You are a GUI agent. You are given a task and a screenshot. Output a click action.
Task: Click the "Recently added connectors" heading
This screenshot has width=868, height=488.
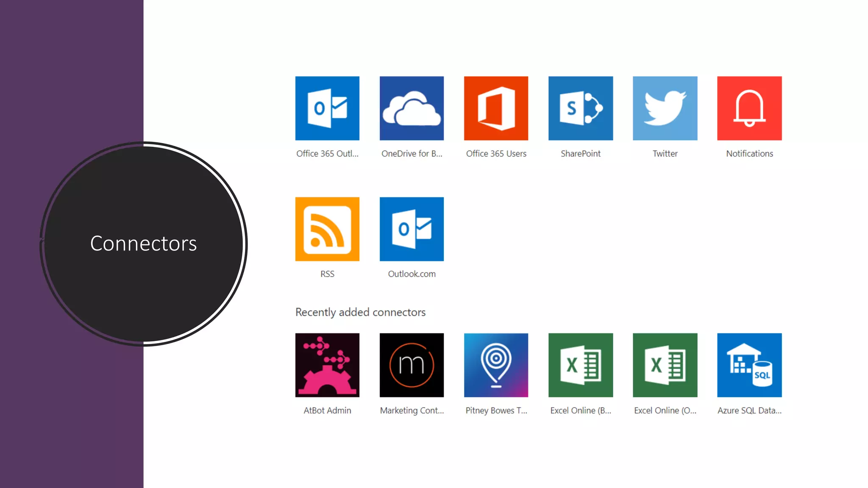pos(360,312)
